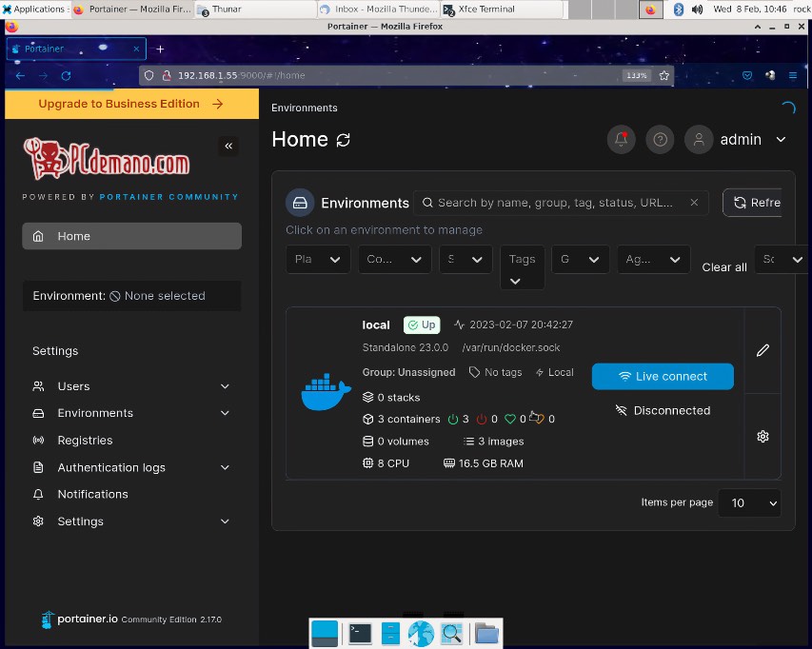812x649 pixels.
Task: Open the file cabinet icon in the dock
Action: click(390, 634)
